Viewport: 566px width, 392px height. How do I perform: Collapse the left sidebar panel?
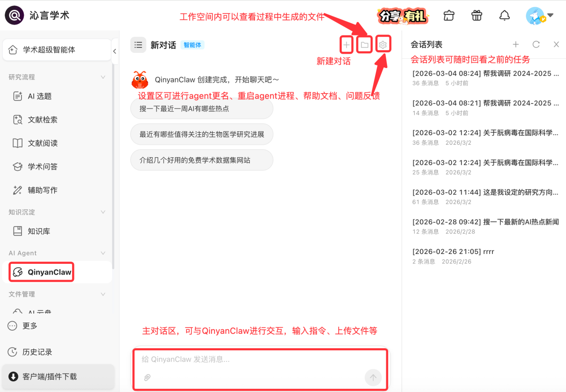point(115,51)
